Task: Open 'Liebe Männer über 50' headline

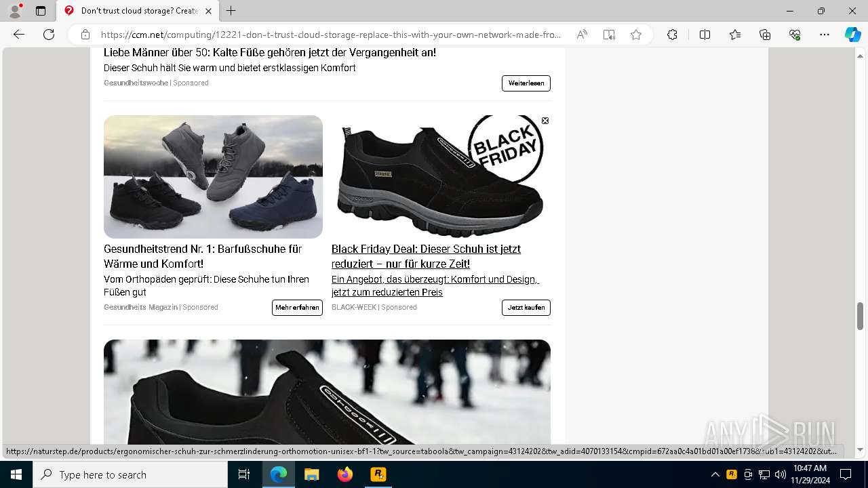Action: pos(270,53)
